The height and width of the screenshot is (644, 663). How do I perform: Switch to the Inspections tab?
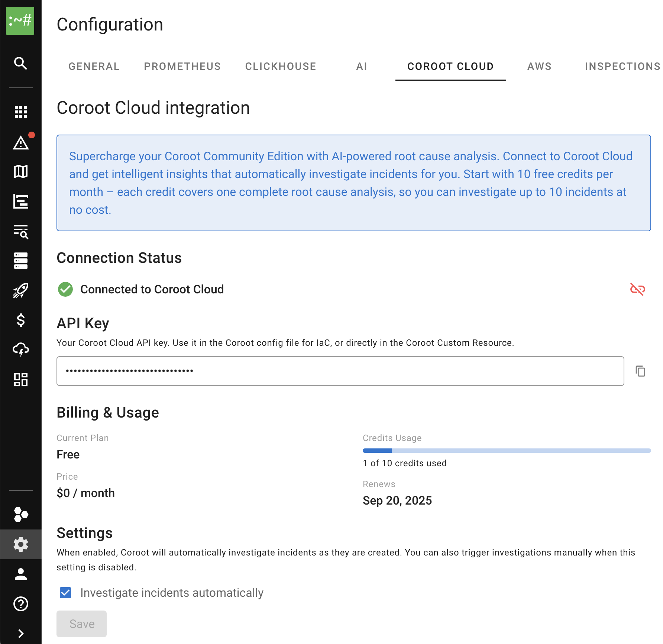pos(622,67)
